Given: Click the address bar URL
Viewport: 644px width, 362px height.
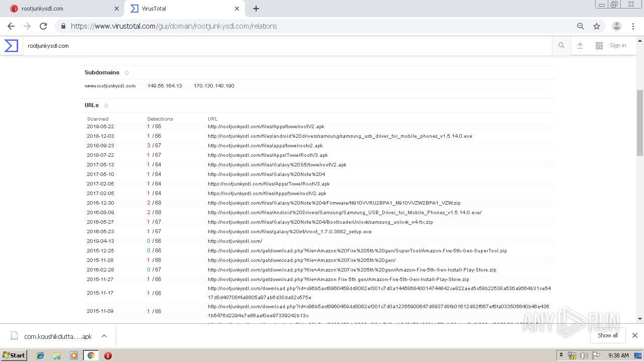Looking at the screenshot, I should [174, 26].
